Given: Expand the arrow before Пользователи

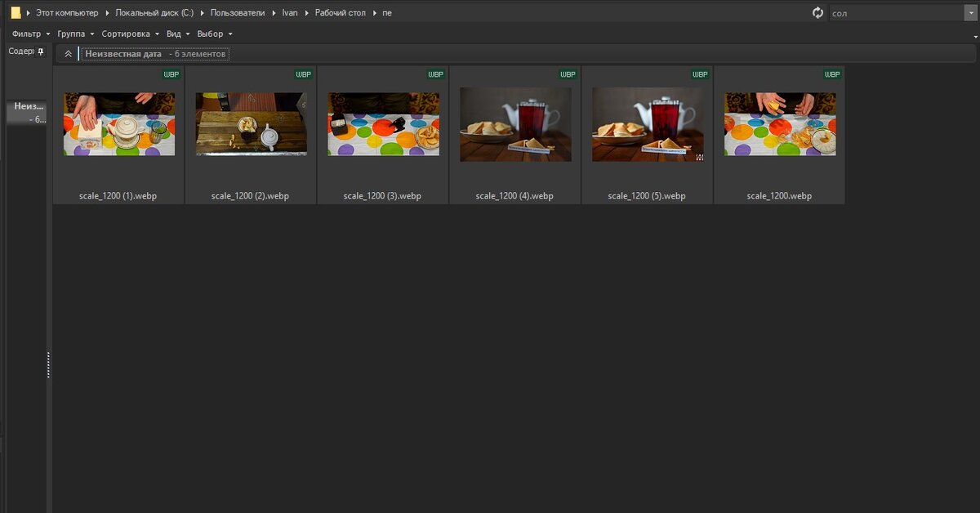Looking at the screenshot, I should pyautogui.click(x=203, y=13).
